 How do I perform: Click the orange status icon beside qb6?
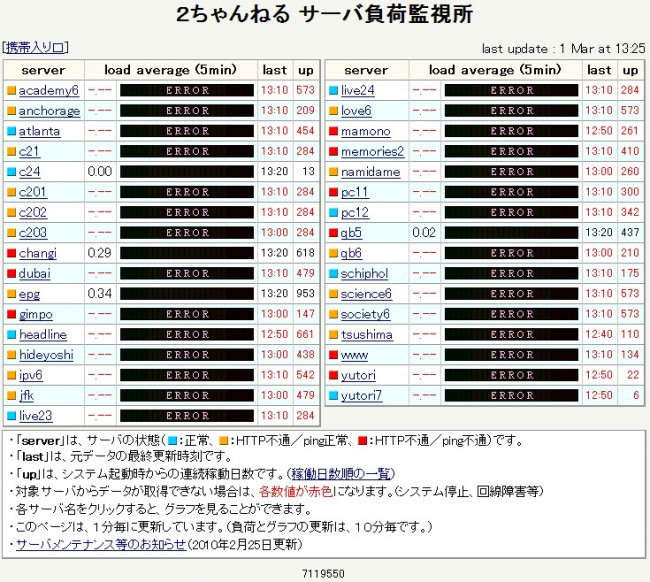[x=333, y=253]
